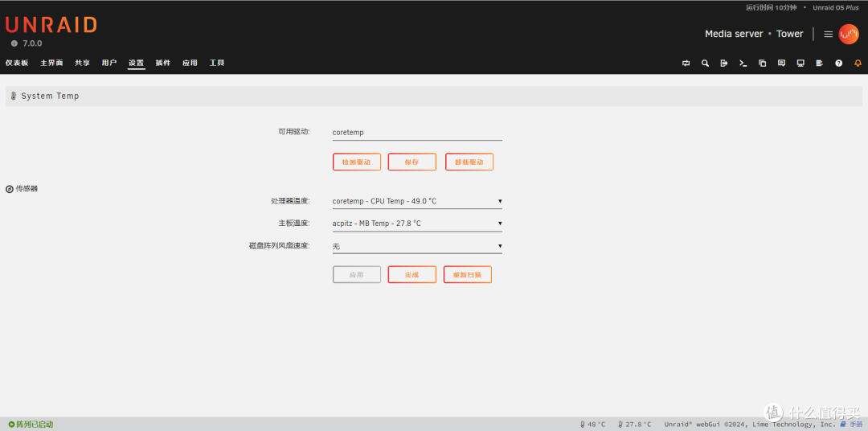Open the motherboard temperature dropdown

tap(417, 224)
